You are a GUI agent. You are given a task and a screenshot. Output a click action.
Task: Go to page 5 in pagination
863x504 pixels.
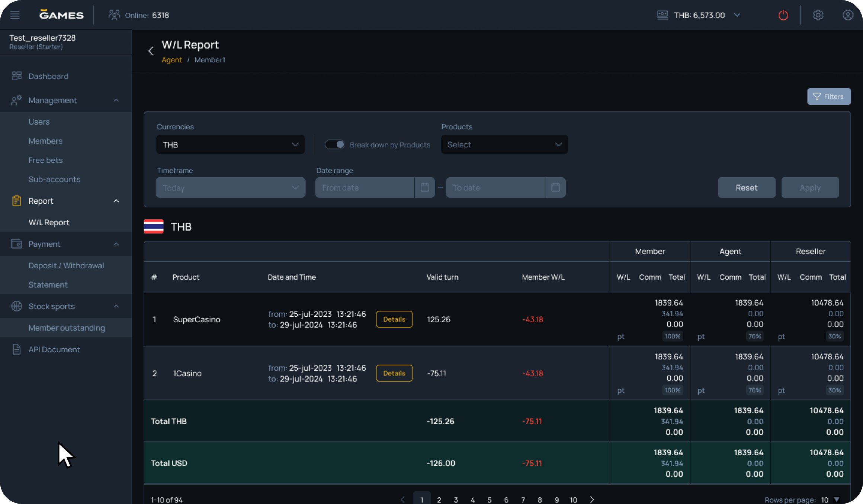[x=489, y=500]
